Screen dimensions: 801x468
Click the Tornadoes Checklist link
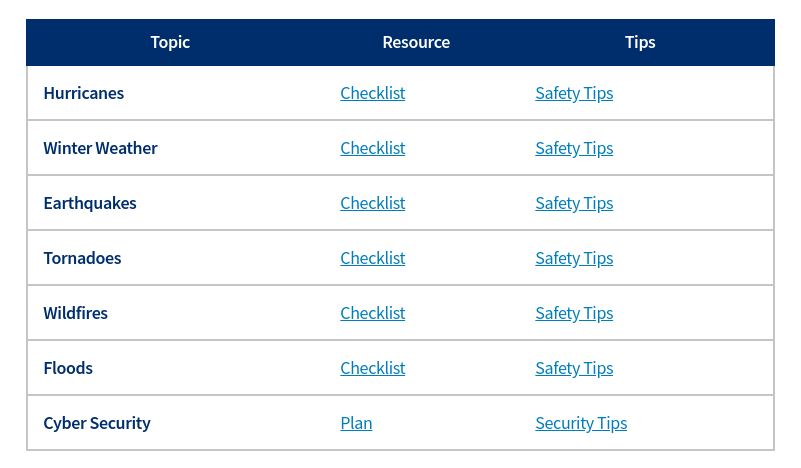coord(372,258)
